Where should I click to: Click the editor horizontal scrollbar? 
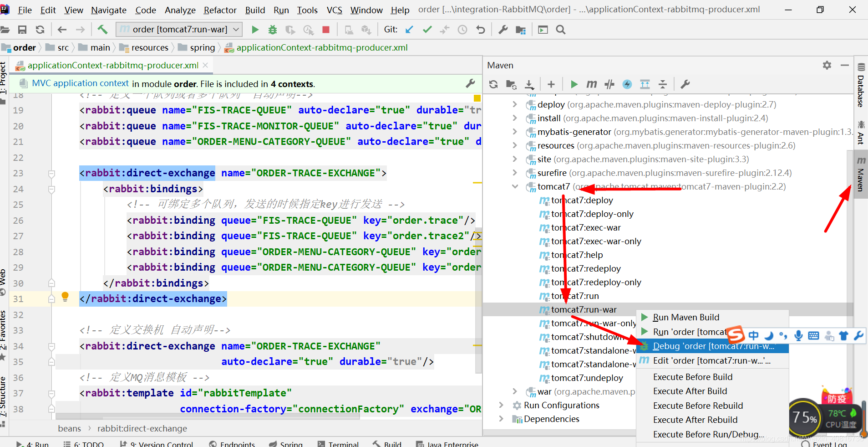pyautogui.click(x=208, y=416)
